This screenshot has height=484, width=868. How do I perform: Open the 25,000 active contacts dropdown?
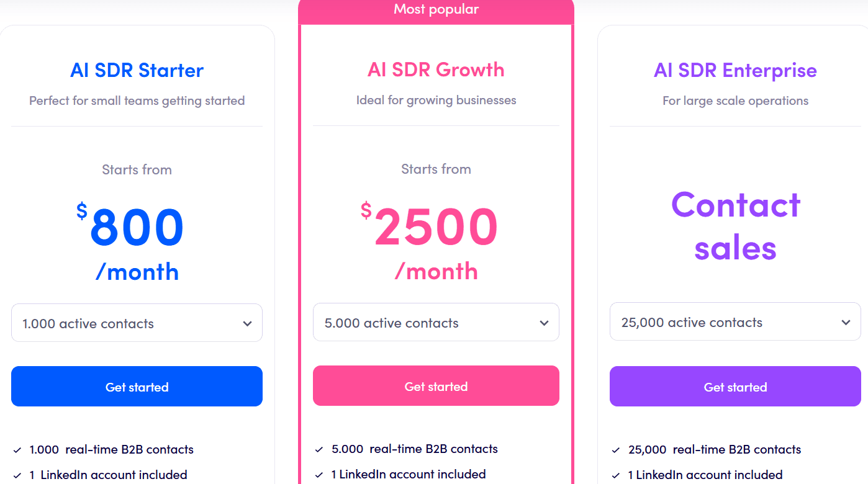tap(735, 322)
